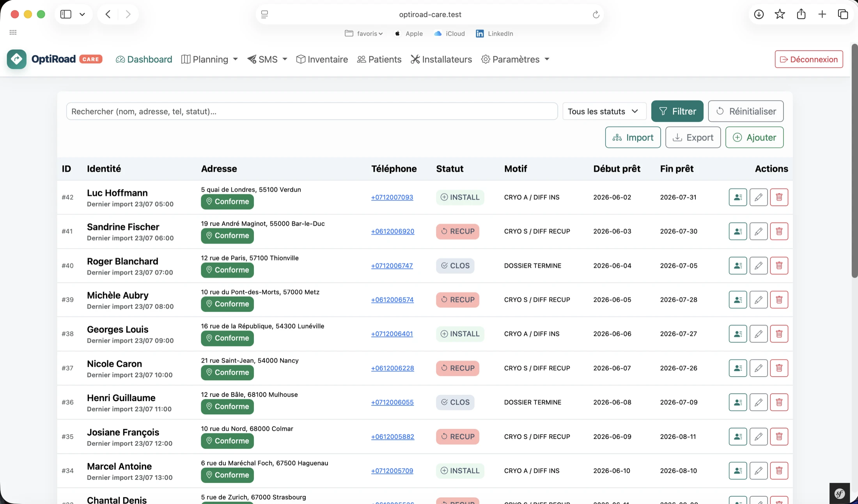Open patient card for Sandrine Fischer
This screenshot has width=858, height=504.
tap(737, 232)
